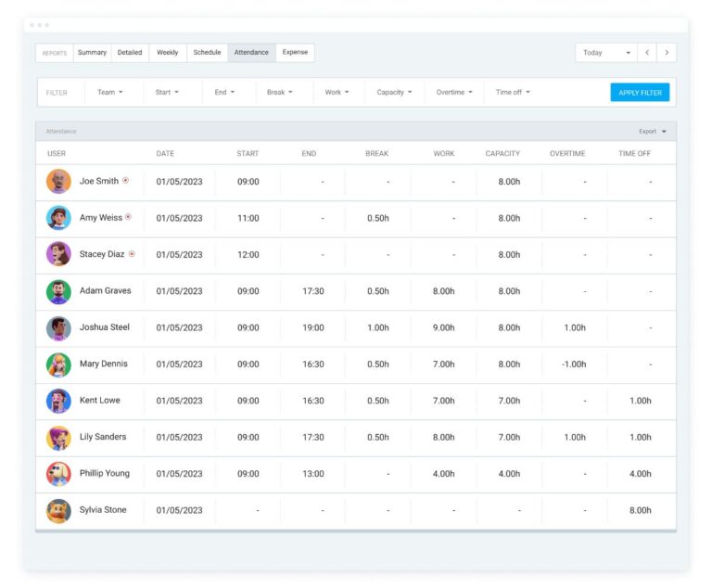
Task: Expand the Overtime filter dropdown
Action: coord(454,93)
